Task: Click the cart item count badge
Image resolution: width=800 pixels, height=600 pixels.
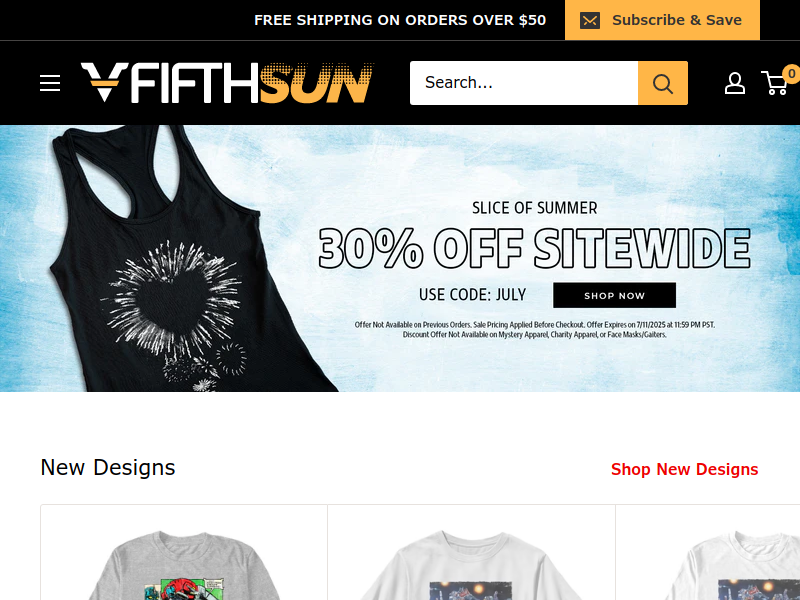Action: (792, 73)
